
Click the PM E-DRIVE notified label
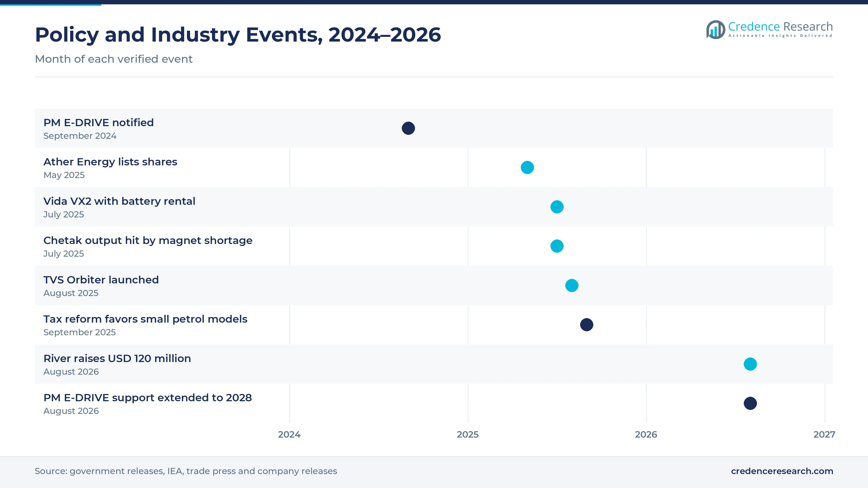tap(98, 123)
